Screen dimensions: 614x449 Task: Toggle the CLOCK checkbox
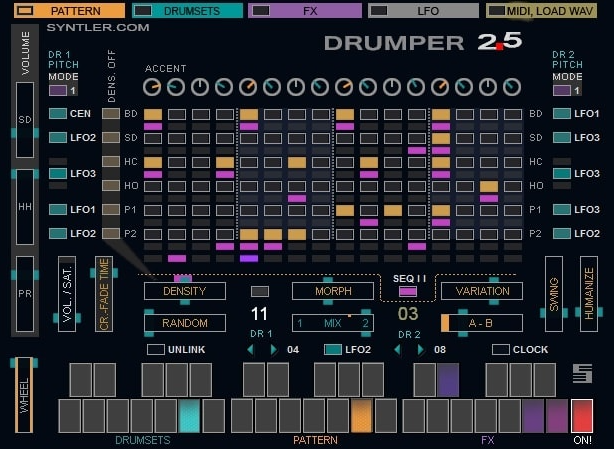pyautogui.click(x=500, y=349)
